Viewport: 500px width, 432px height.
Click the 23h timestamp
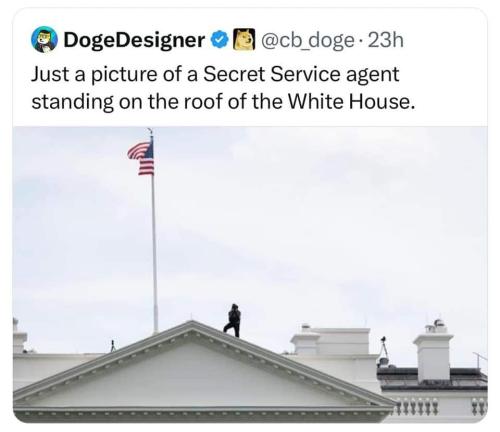(386, 40)
